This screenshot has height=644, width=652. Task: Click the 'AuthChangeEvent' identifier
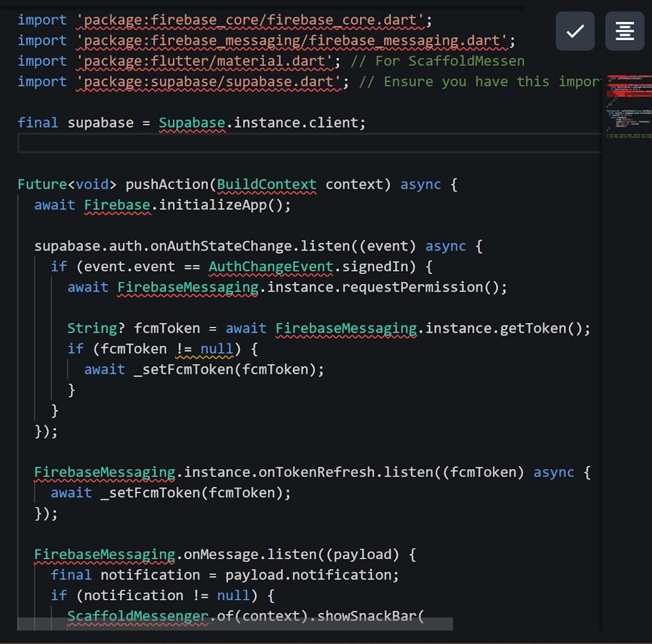click(x=271, y=267)
